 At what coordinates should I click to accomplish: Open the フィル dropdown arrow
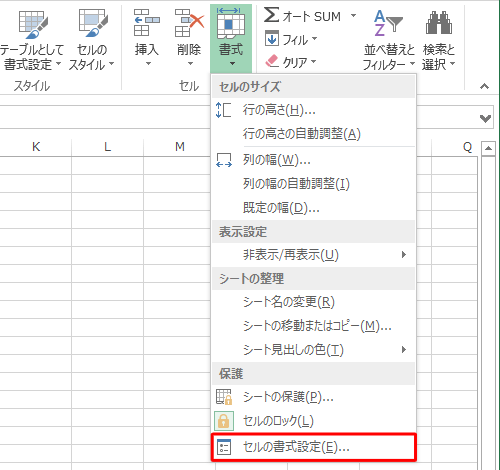314,39
